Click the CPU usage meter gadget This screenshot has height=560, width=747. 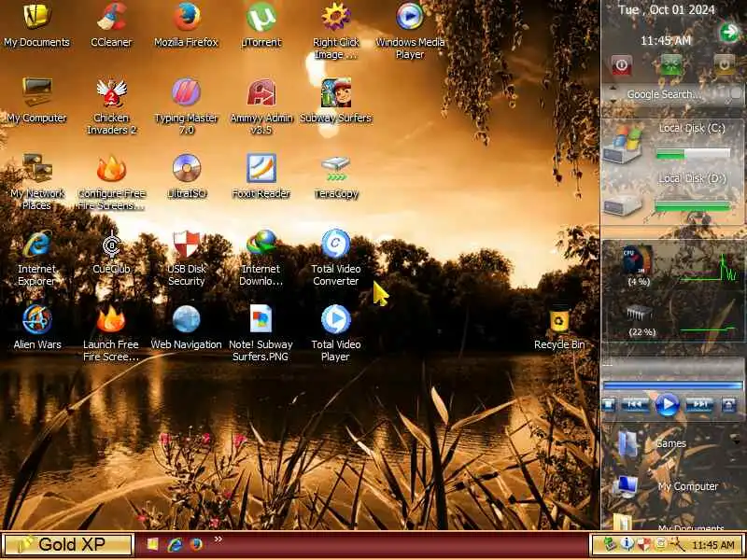click(x=637, y=260)
